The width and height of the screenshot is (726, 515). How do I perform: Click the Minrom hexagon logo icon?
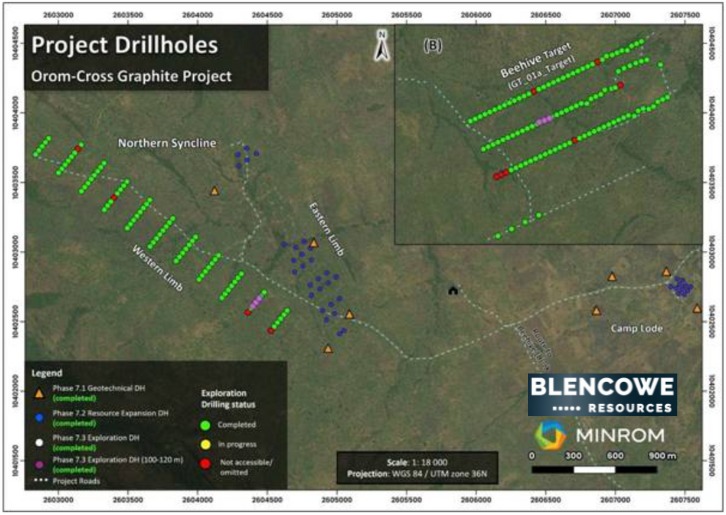(x=551, y=435)
